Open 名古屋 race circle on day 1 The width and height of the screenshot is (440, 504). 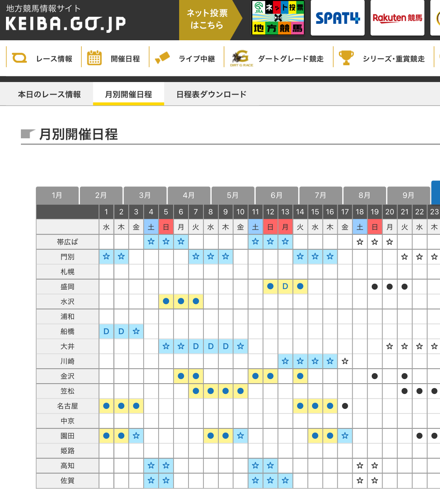tap(106, 406)
